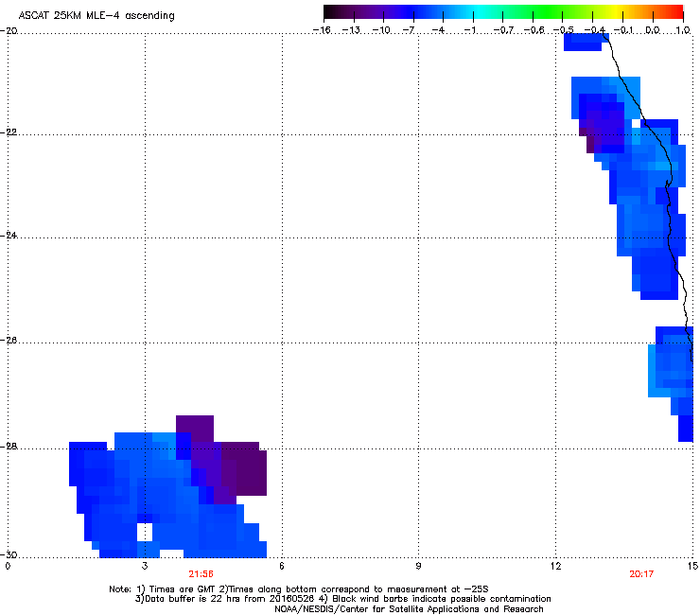Click the color bar label "-7"
Viewport: 700px width, 615px height.
point(409,30)
